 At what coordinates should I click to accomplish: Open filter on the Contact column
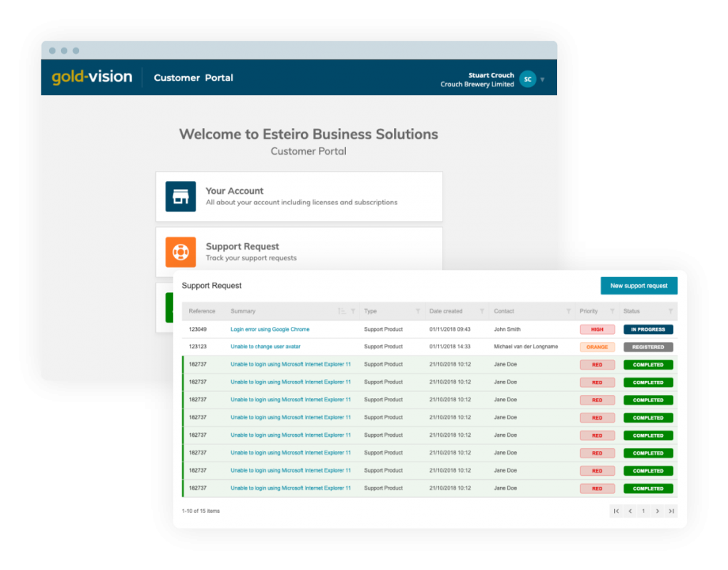(568, 311)
